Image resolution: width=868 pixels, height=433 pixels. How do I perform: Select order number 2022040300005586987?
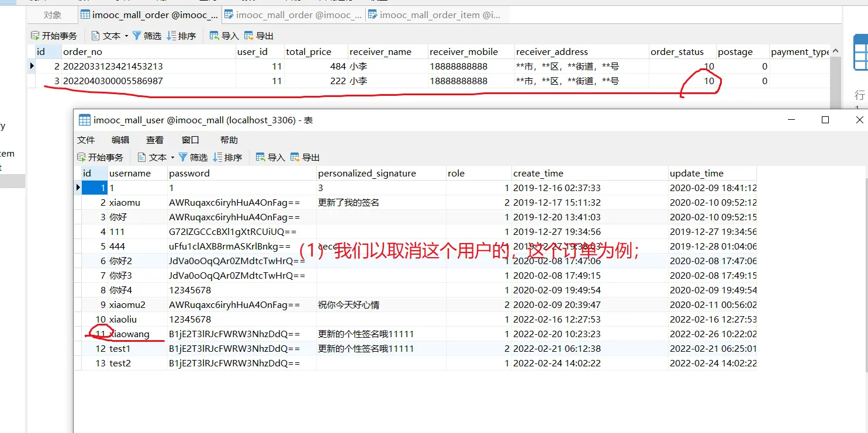[148, 81]
